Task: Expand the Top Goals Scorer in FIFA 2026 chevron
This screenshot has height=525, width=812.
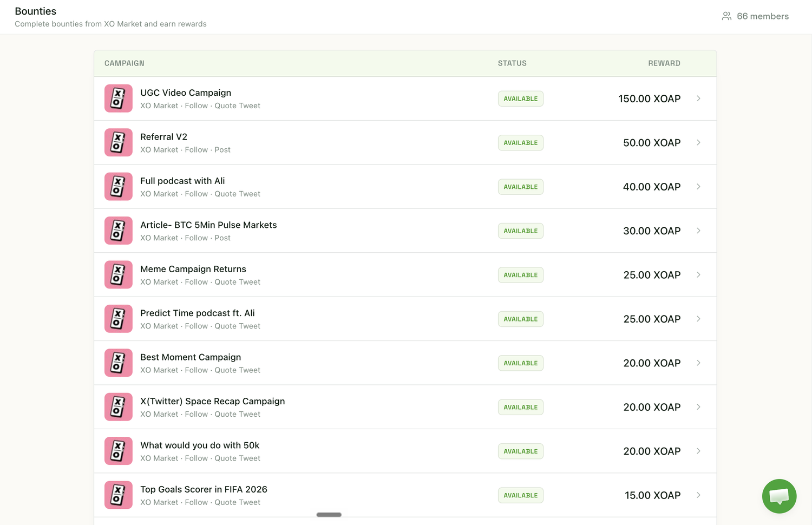Action: point(699,495)
